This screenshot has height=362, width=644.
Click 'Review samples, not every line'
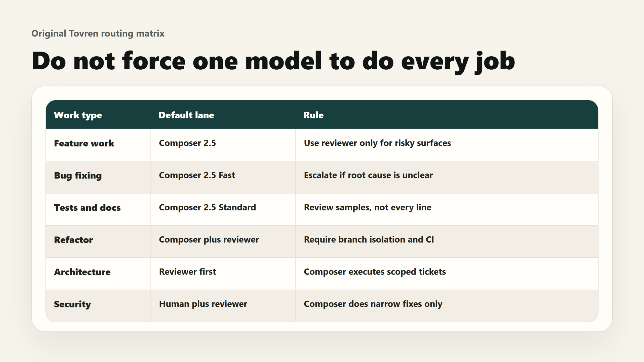368,207
